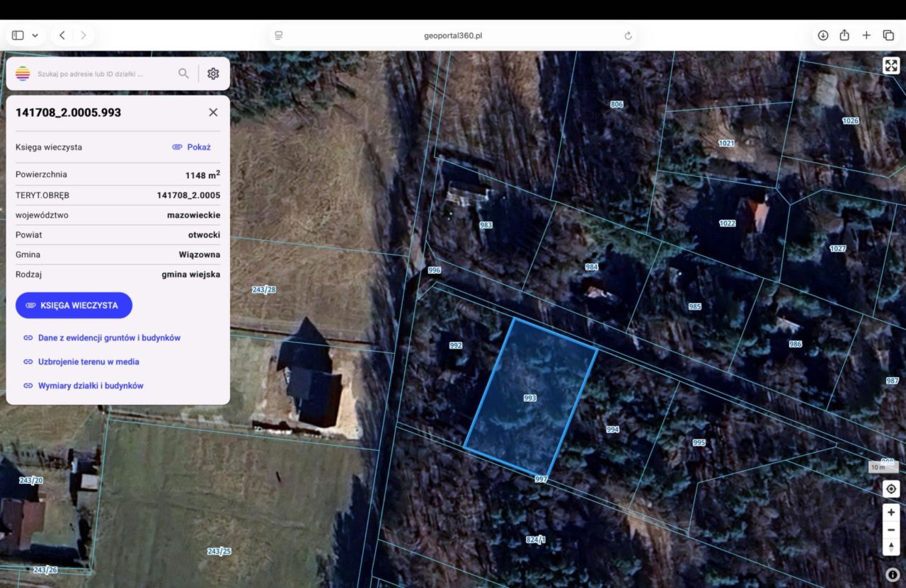Click the otwocki powiat value

(205, 235)
